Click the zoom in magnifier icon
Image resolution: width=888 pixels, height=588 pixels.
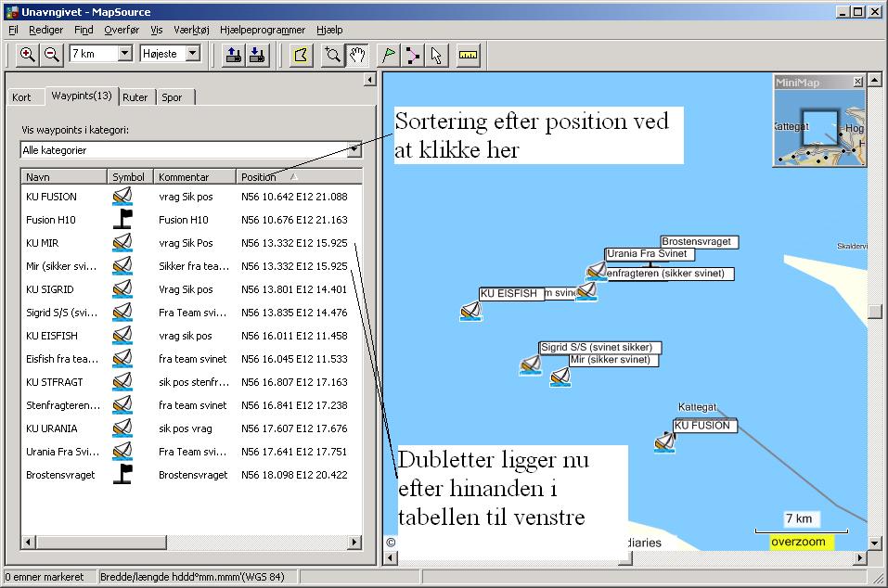pyautogui.click(x=27, y=55)
